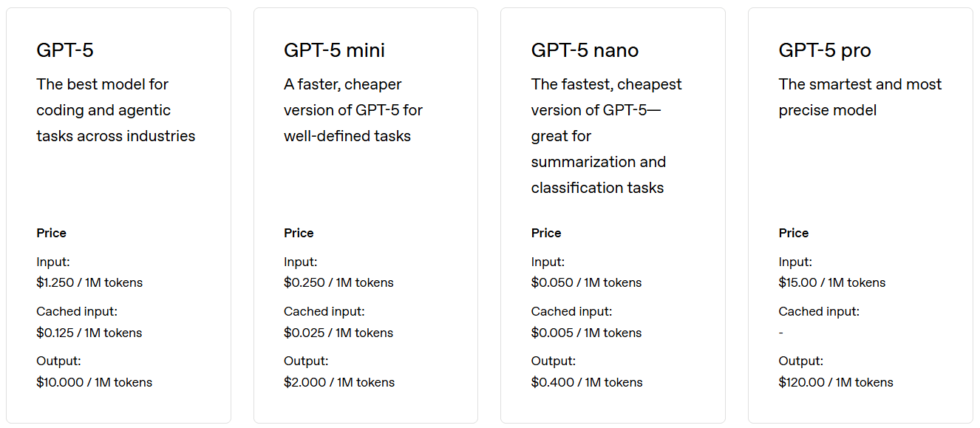Viewport: 980px width, 428px height.
Task: Click GPT-5 mini output price $2.000
Action: pos(339,382)
